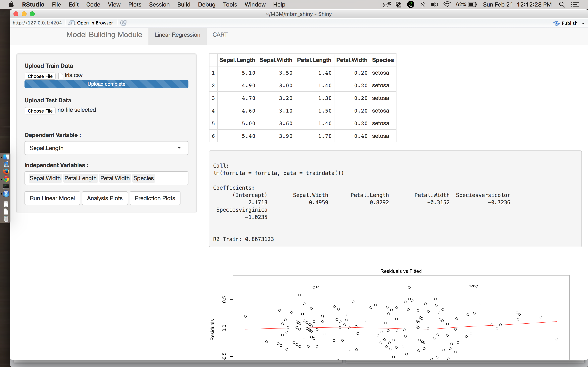Screen dimensions: 588x367
Task: Click the Open in Browser icon
Action: coord(71,23)
